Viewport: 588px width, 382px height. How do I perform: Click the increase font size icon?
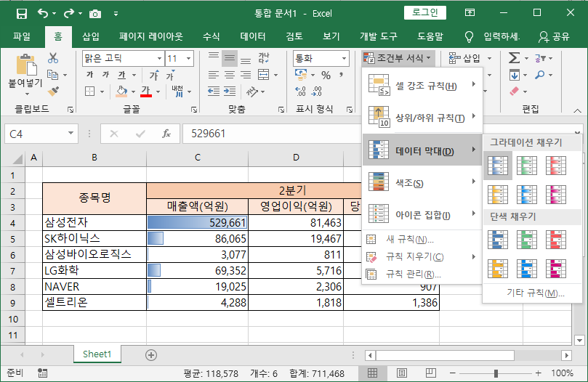pos(154,75)
